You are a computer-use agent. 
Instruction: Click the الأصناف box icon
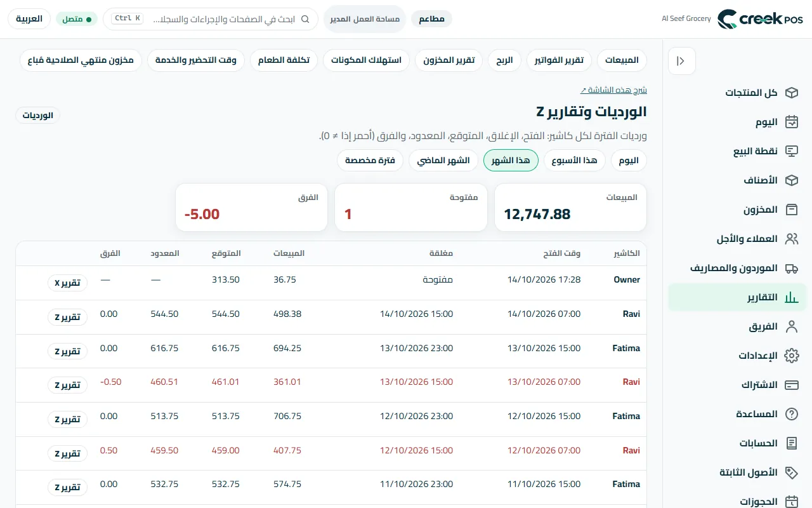point(791,180)
